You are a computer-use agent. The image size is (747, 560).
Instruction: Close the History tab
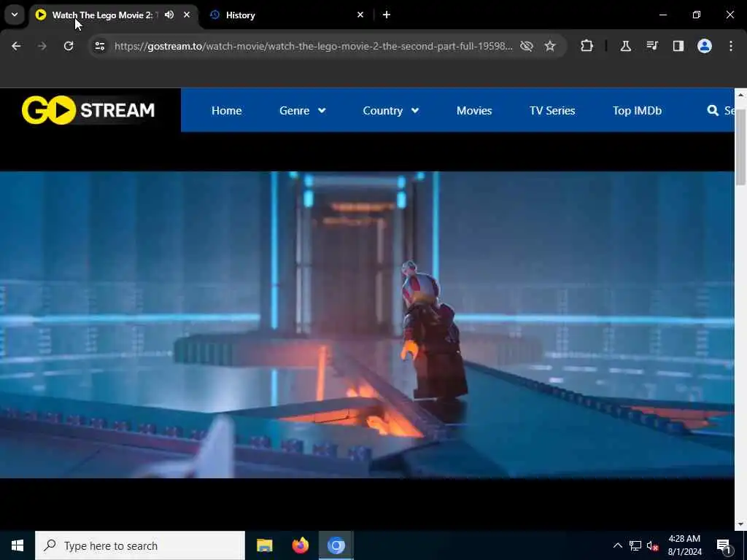coord(360,15)
